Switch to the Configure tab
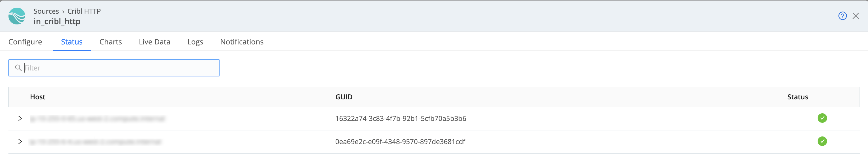 pyautogui.click(x=25, y=42)
